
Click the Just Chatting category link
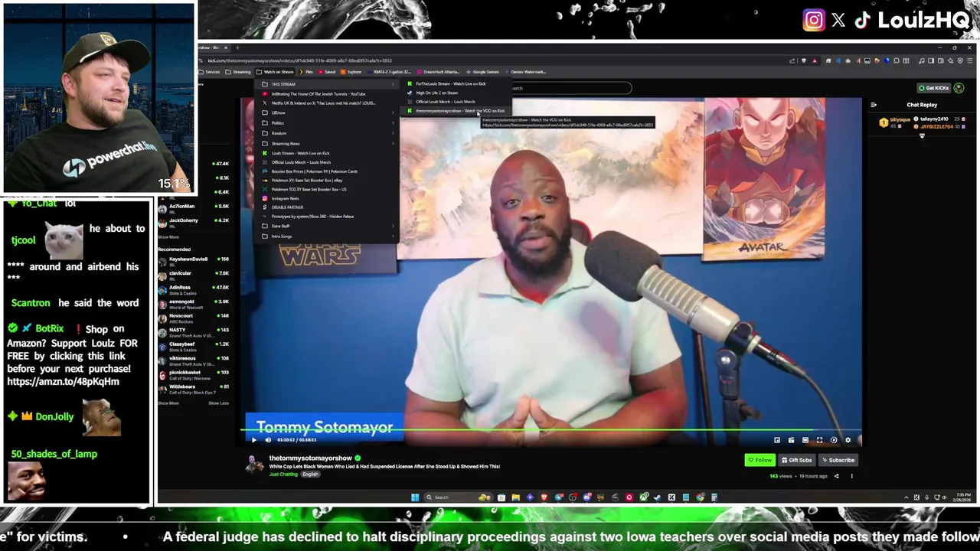(283, 474)
